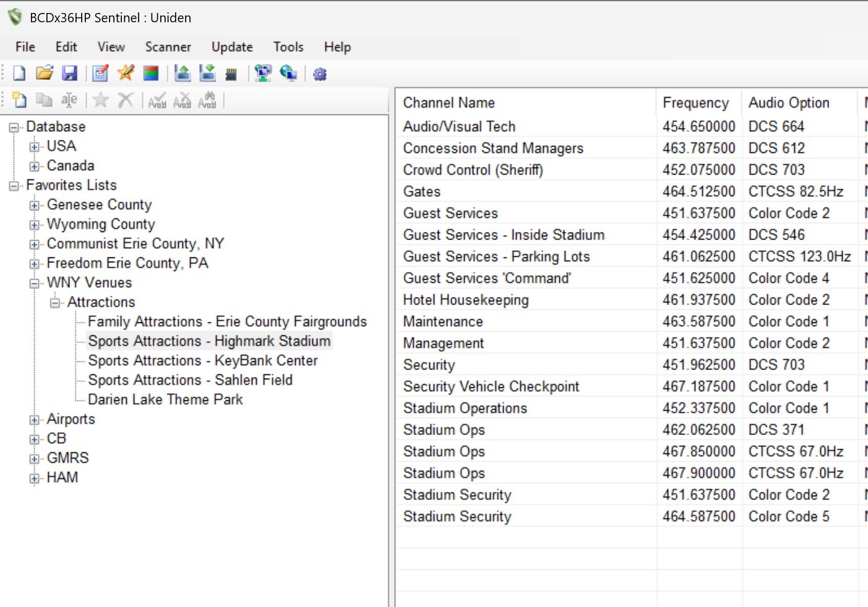Sort by the Frequency column header
868x607 pixels.
pyautogui.click(x=695, y=103)
